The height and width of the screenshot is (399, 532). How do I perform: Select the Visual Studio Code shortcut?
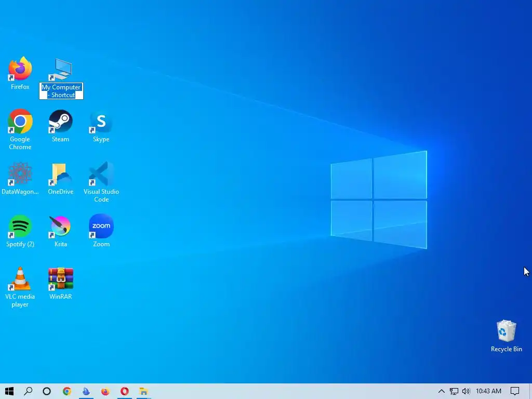coord(101,174)
